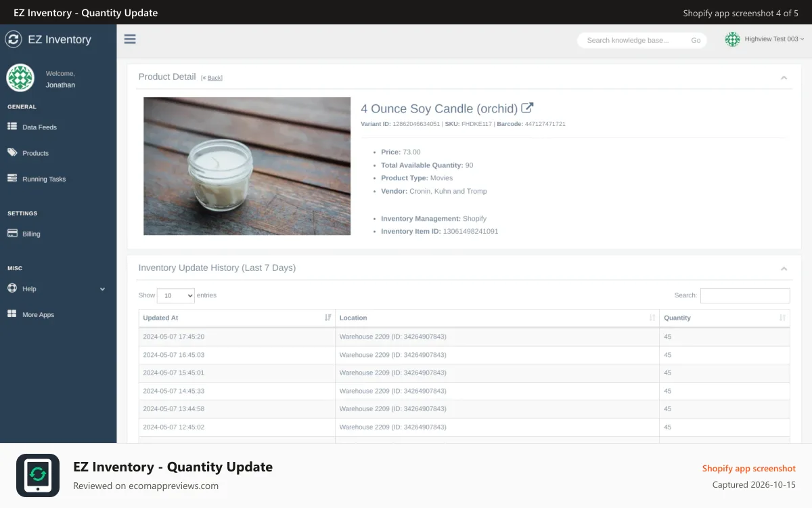This screenshot has width=812, height=508.
Task: Expand the Help submenu chevron
Action: coord(103,289)
